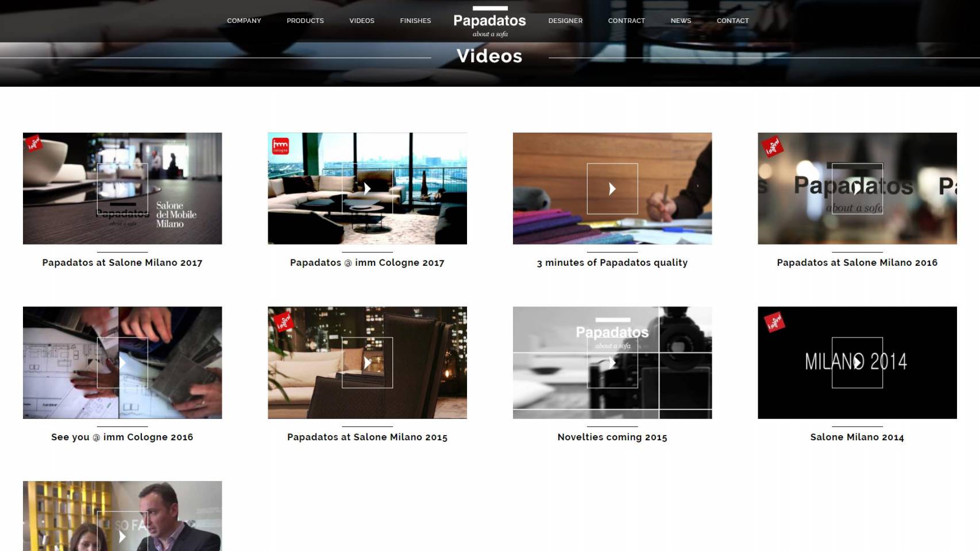Open title 'Papadatos at Salone Milano 2016'
This screenshot has height=551, width=980.
(x=857, y=262)
